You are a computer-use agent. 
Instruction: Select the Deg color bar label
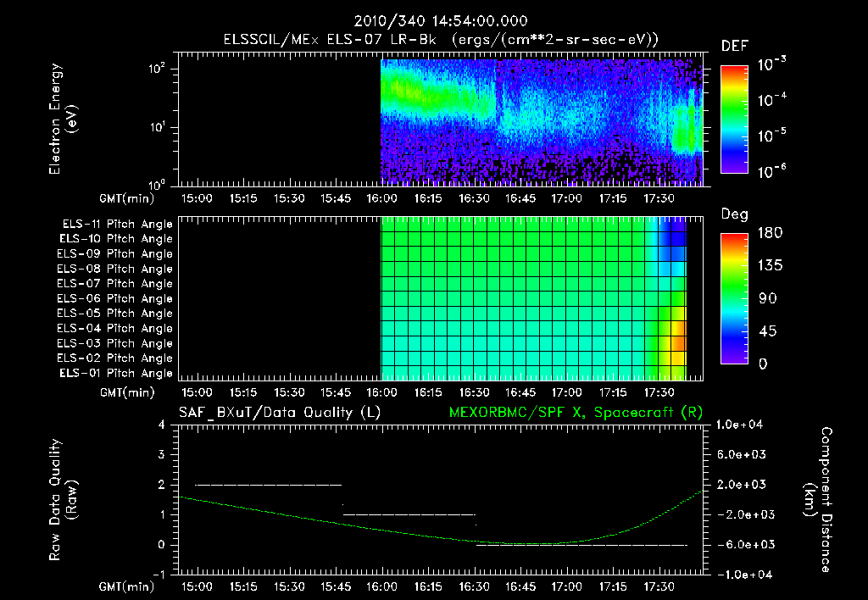[x=735, y=214]
